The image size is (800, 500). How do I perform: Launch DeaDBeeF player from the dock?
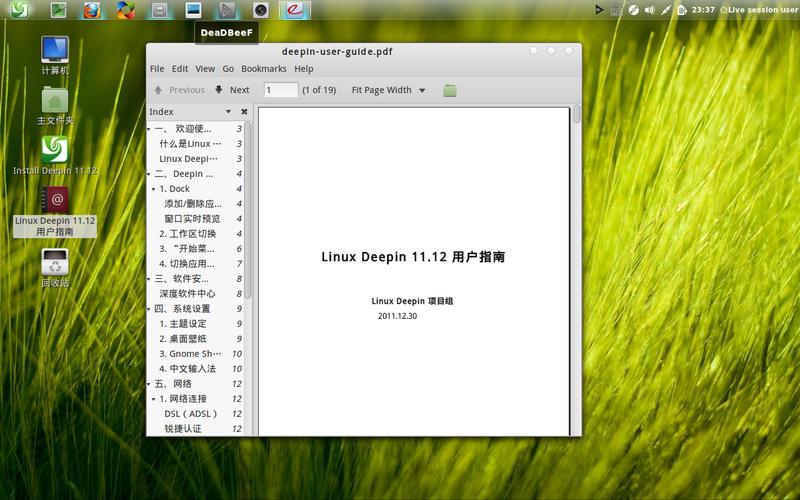pos(227,10)
